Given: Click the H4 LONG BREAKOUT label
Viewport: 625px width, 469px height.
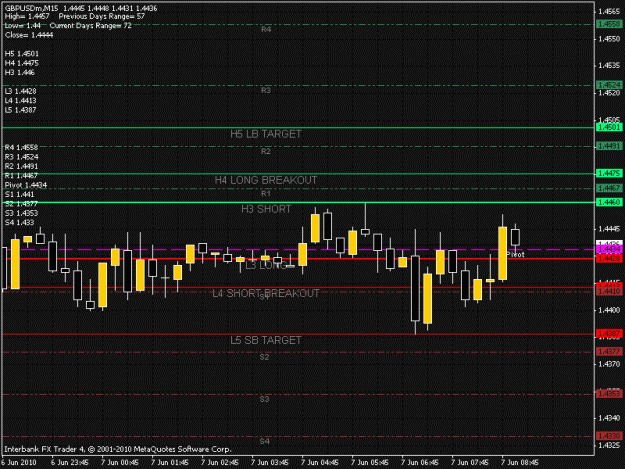Looking at the screenshot, I should click(266, 181).
